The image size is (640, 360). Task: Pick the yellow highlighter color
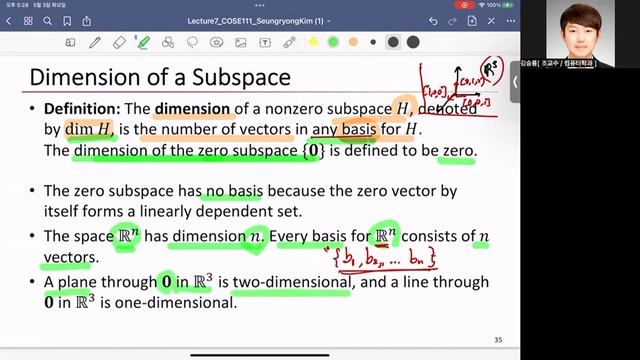tap(313, 42)
